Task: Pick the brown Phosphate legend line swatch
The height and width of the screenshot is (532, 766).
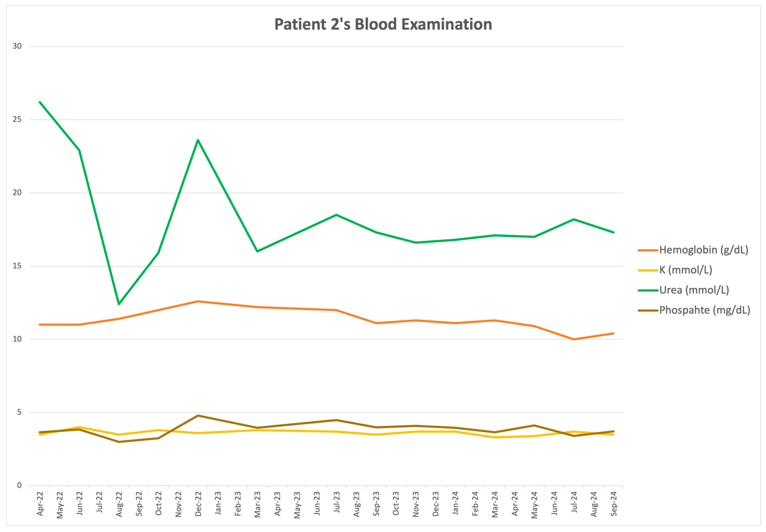Action: pyautogui.click(x=648, y=310)
